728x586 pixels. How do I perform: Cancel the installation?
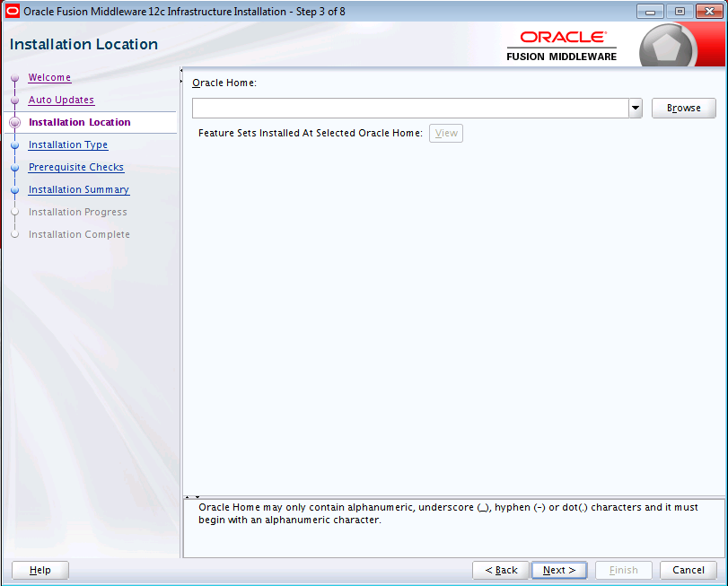pos(689,570)
